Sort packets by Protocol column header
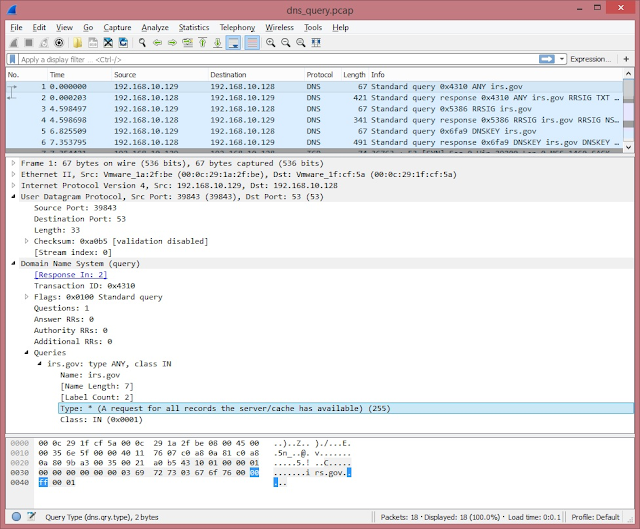The height and width of the screenshot is (529, 640). (322, 75)
